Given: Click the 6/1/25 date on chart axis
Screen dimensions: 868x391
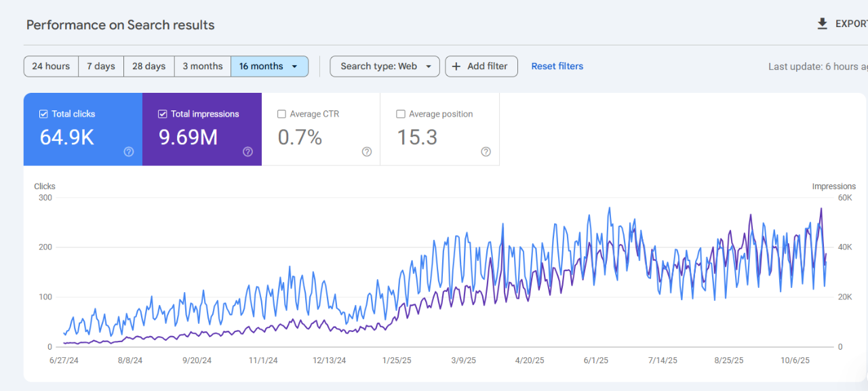Looking at the screenshot, I should [597, 361].
